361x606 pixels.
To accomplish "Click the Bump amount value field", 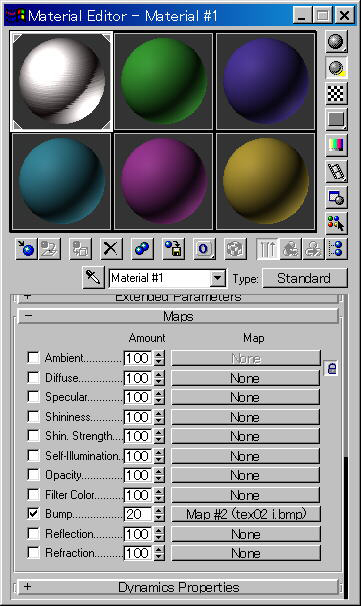I will pos(138,514).
